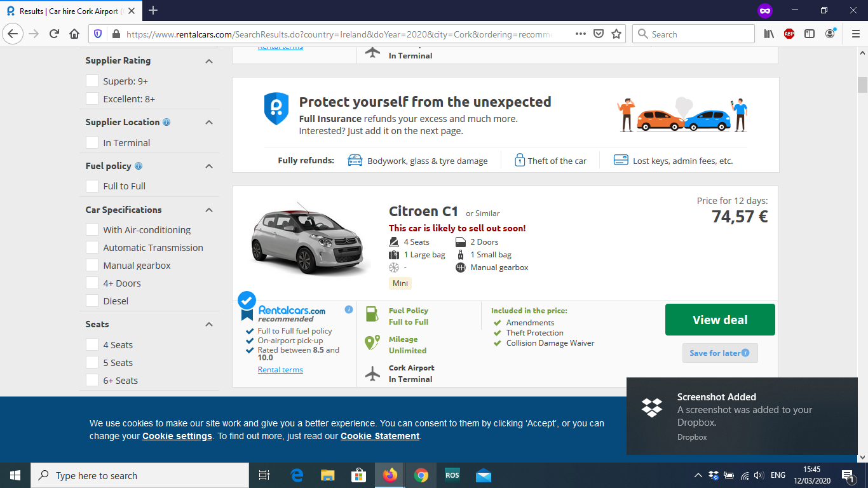Show Supplier Location info tooltip
Image resolution: width=868 pixels, height=488 pixels.
(166, 122)
